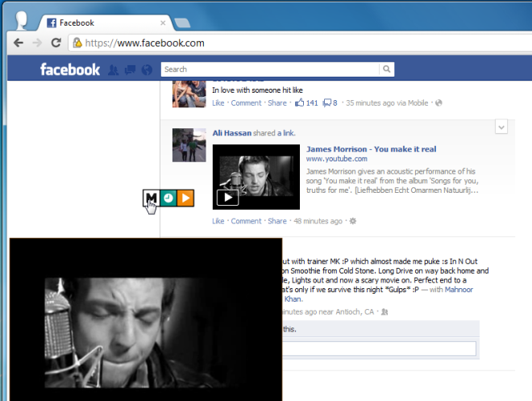Click the Antioch, CA location link

tap(355, 311)
